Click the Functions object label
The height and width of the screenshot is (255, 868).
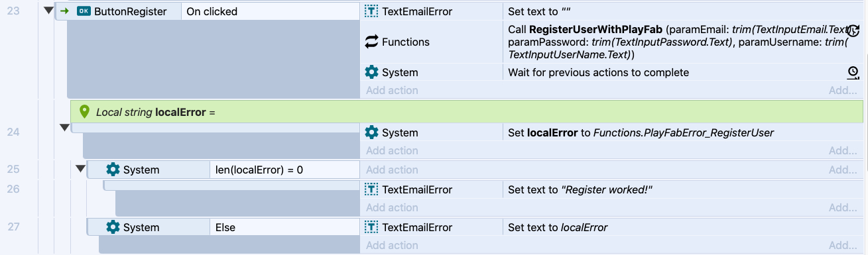click(406, 42)
